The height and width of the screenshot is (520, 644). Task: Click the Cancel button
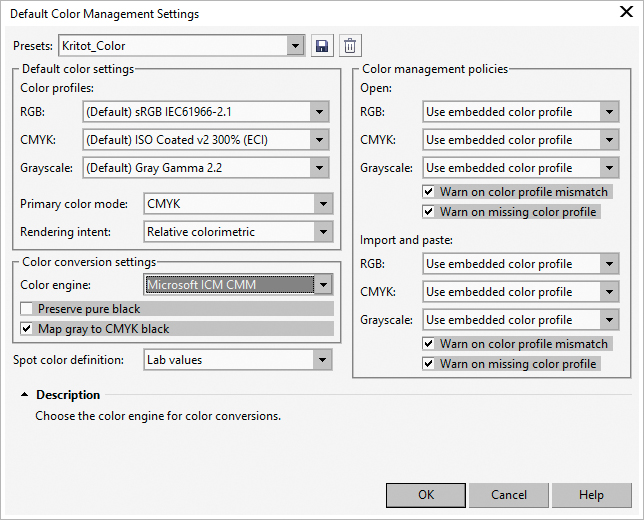pyautogui.click(x=508, y=495)
